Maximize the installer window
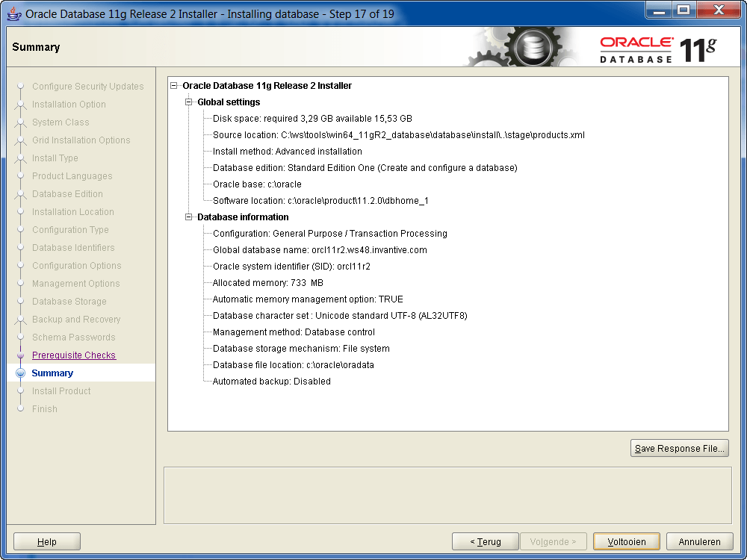 click(684, 10)
